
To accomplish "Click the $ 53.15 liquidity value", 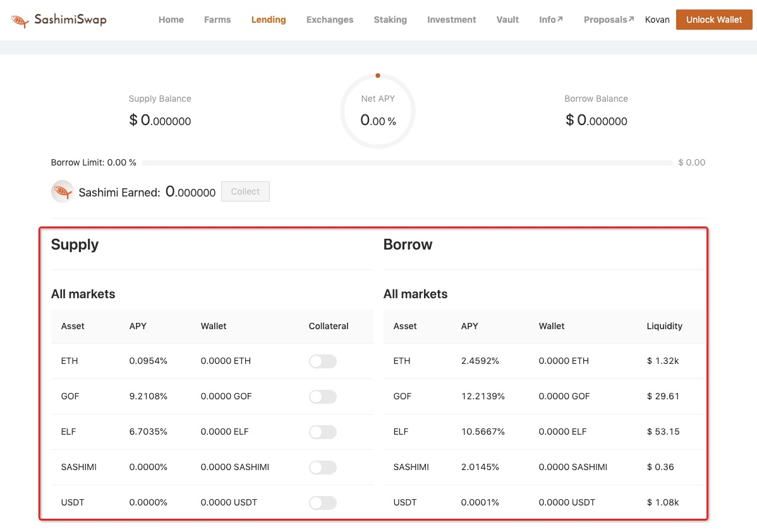I will point(663,432).
